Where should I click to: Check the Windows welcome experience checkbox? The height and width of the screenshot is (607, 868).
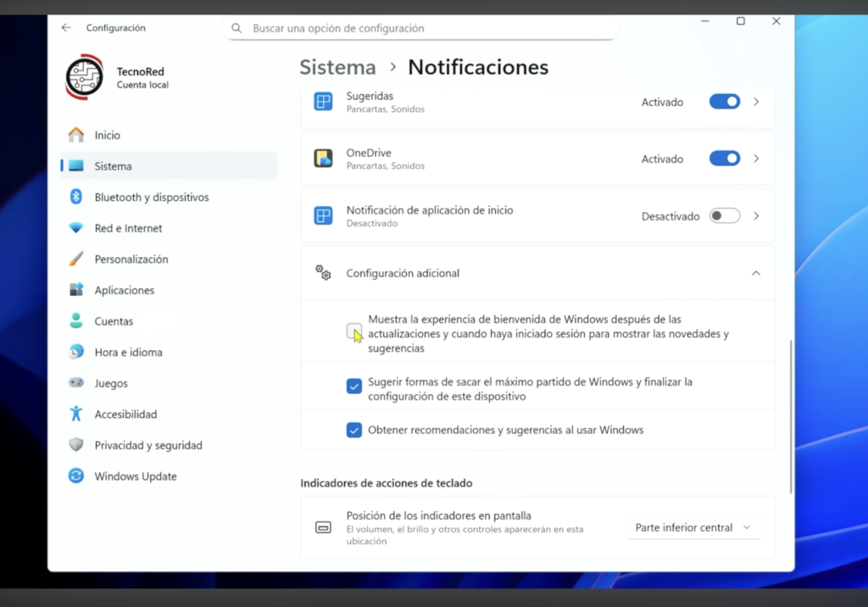pos(353,331)
